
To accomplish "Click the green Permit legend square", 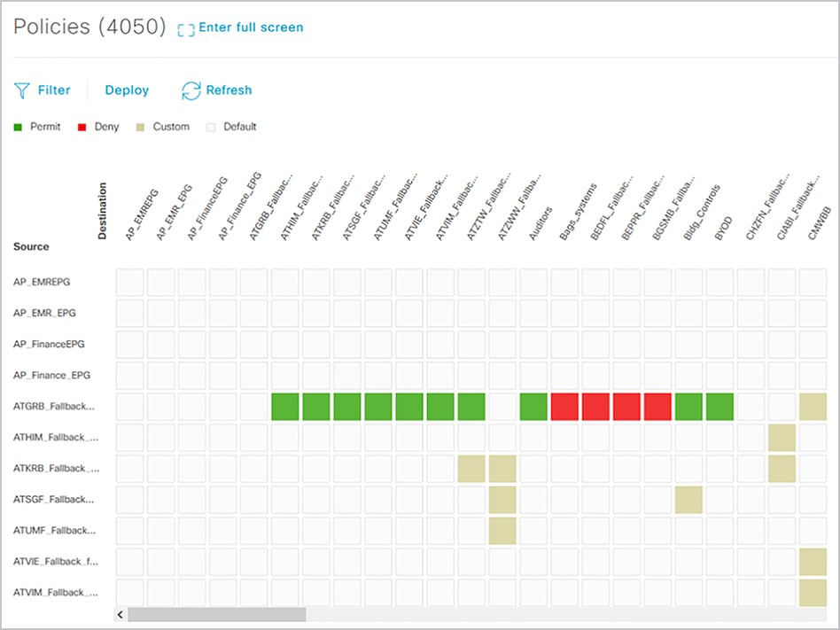I will tap(16, 127).
